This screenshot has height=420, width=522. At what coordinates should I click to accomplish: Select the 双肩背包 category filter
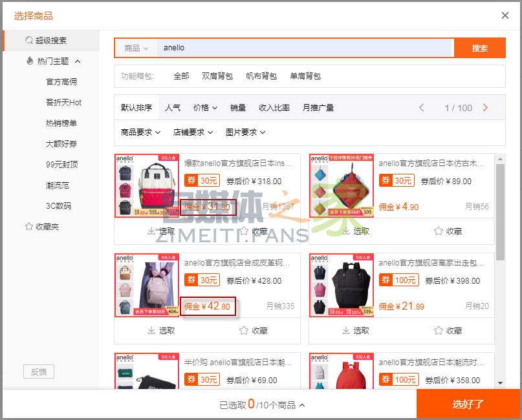coord(217,76)
